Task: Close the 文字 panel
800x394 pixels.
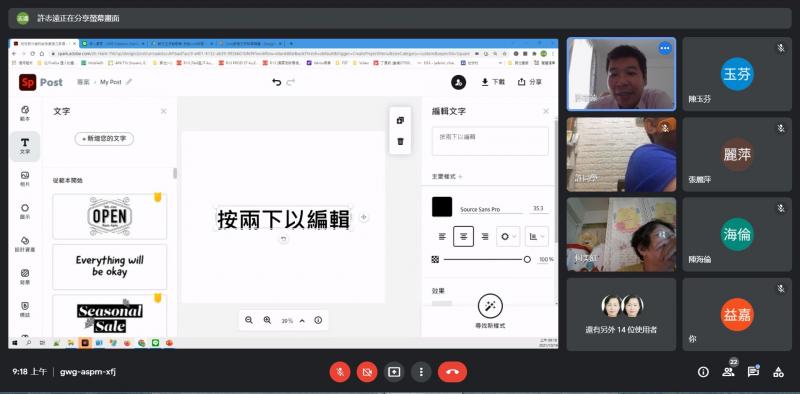Action: (163, 111)
